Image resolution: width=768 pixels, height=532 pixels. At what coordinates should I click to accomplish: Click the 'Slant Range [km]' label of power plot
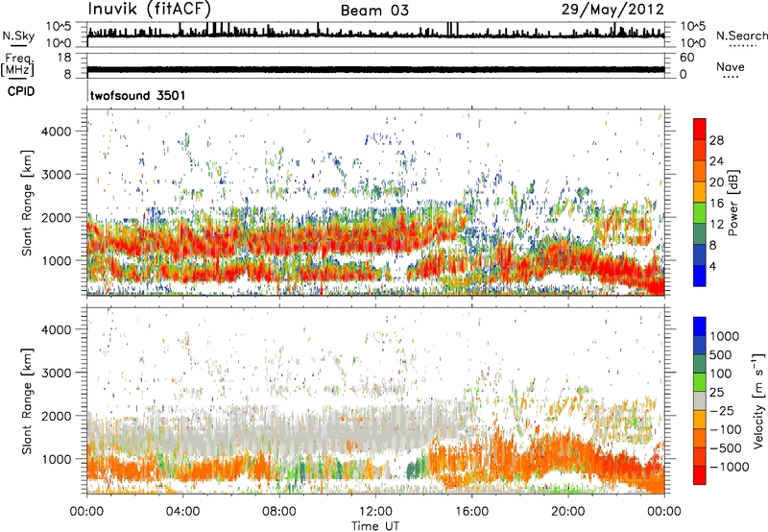(27, 203)
